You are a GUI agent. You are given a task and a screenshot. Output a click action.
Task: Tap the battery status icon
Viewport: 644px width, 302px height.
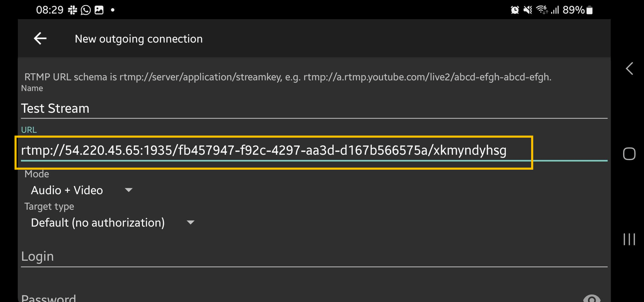(589, 10)
